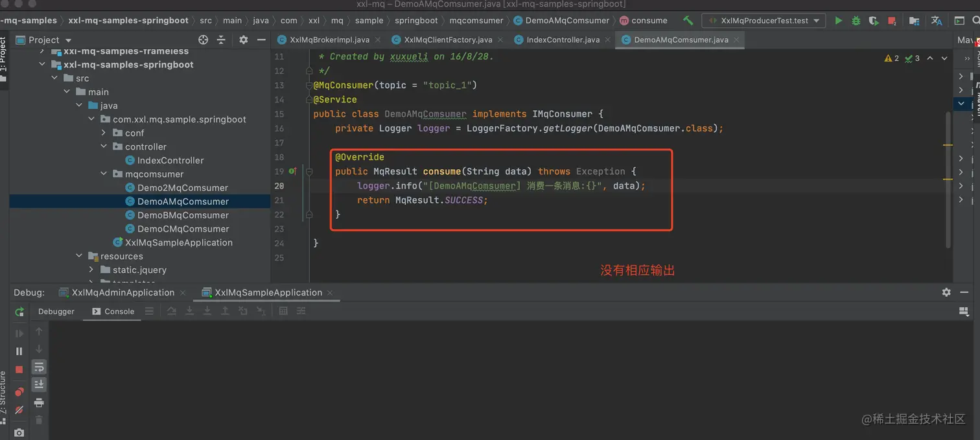Collapse all nodes in the Project panel
Image resolution: width=980 pixels, height=440 pixels.
(x=221, y=40)
